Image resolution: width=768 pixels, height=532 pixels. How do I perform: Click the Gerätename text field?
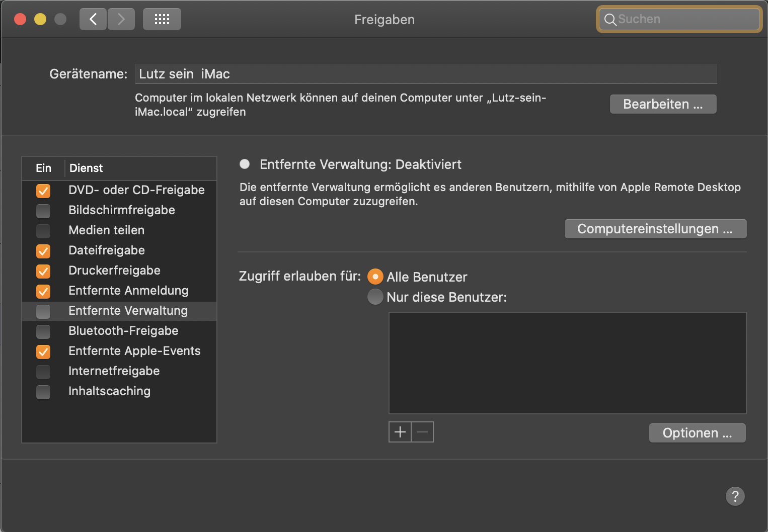[426, 74]
